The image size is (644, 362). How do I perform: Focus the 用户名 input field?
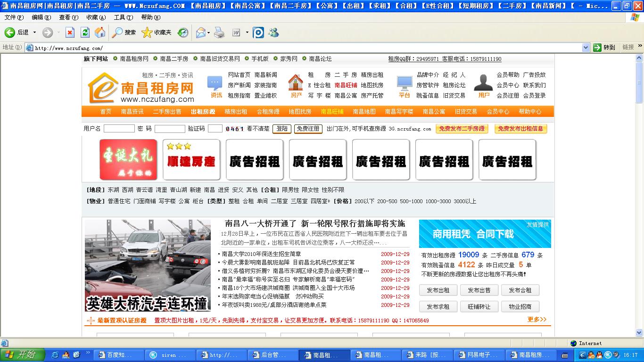[x=119, y=129]
